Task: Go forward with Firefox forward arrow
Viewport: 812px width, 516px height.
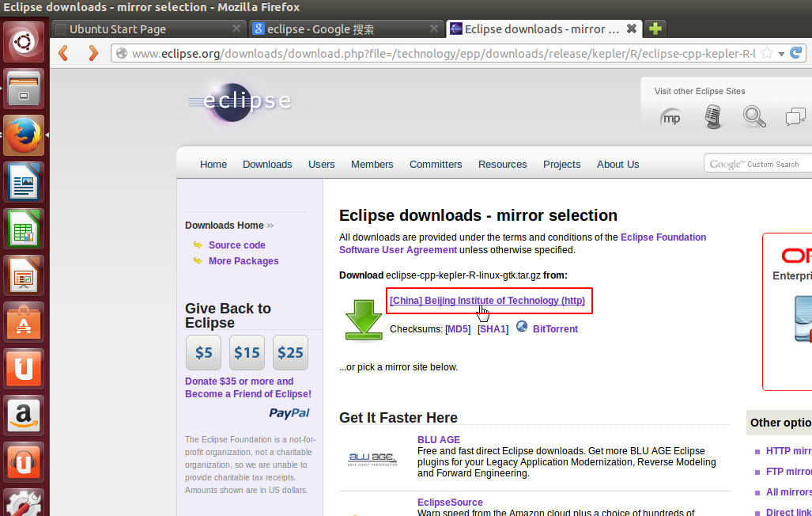Action: tap(93, 53)
